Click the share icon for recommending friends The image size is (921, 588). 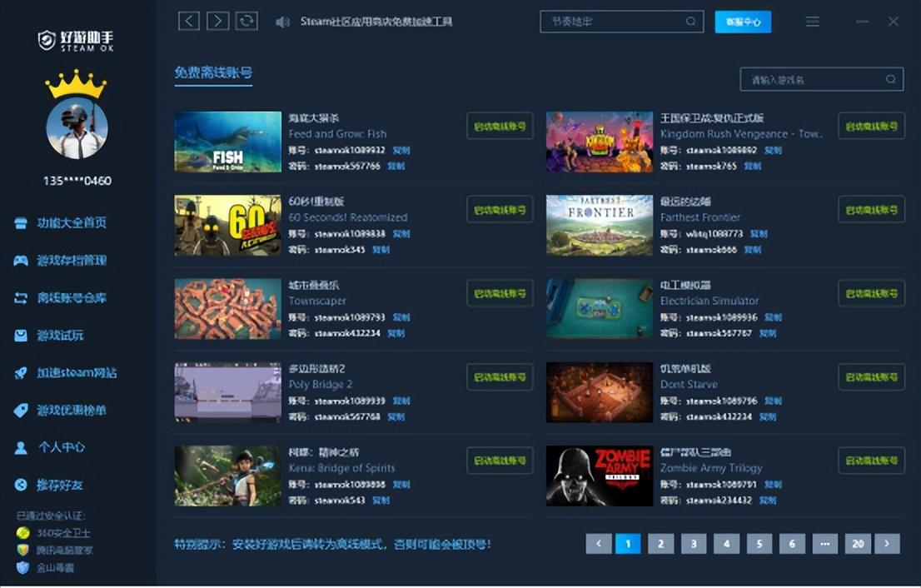(x=21, y=485)
